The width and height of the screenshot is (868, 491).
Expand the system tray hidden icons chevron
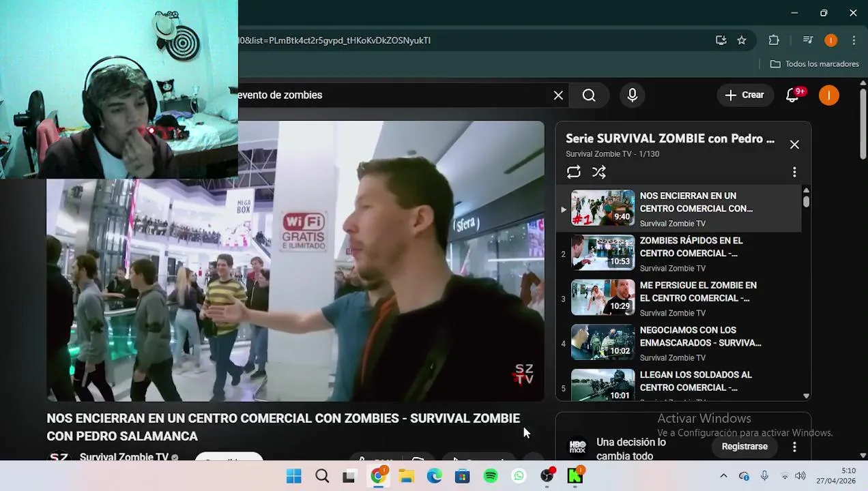click(723, 476)
